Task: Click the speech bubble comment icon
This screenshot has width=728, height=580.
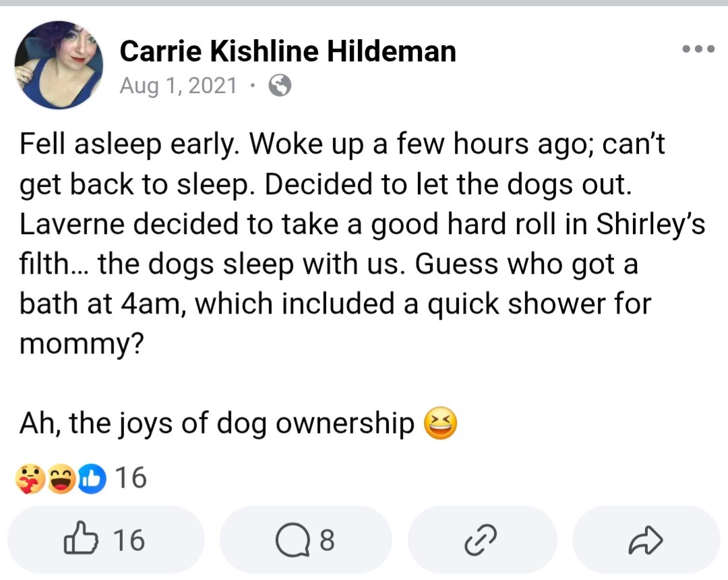Action: pos(293,540)
